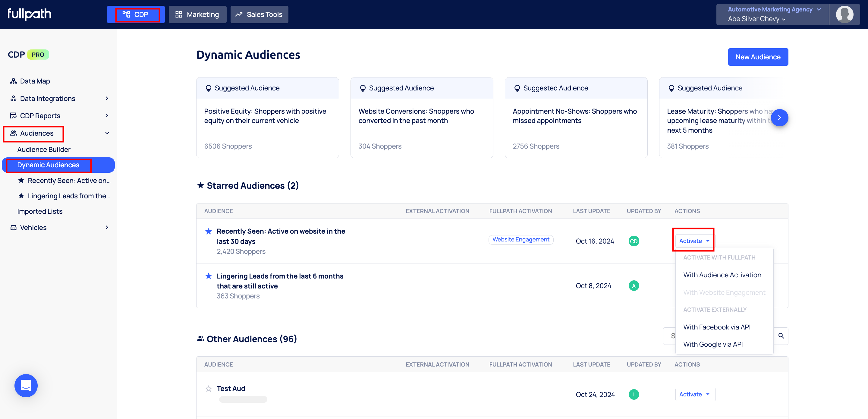Unstar the Recently Seen audience row
This screenshot has width=868, height=419.
click(x=209, y=231)
